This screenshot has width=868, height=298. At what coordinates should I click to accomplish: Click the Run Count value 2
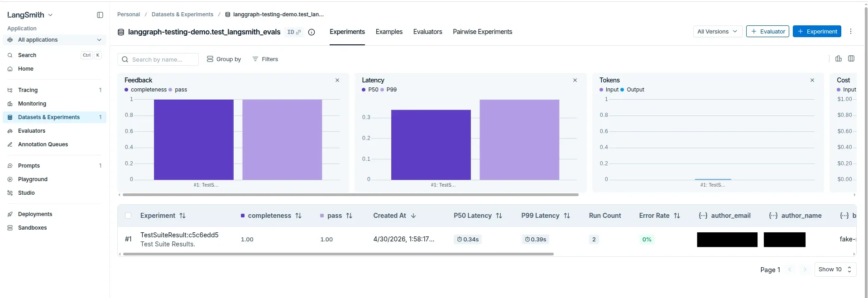point(594,240)
